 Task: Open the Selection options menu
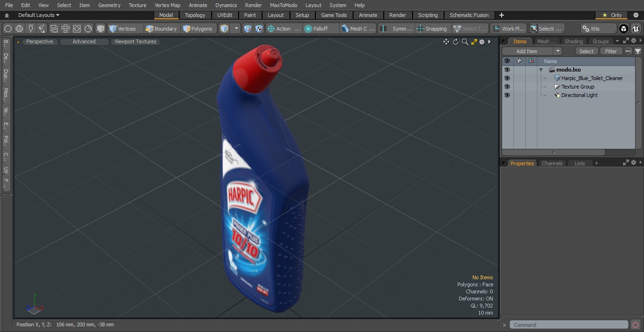tap(546, 29)
